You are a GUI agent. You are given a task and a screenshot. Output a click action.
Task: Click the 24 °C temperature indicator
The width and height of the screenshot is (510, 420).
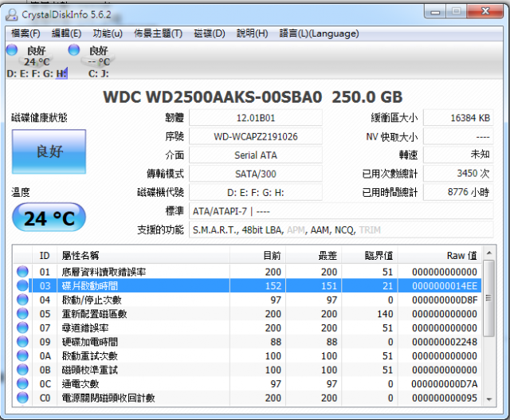coord(49,218)
